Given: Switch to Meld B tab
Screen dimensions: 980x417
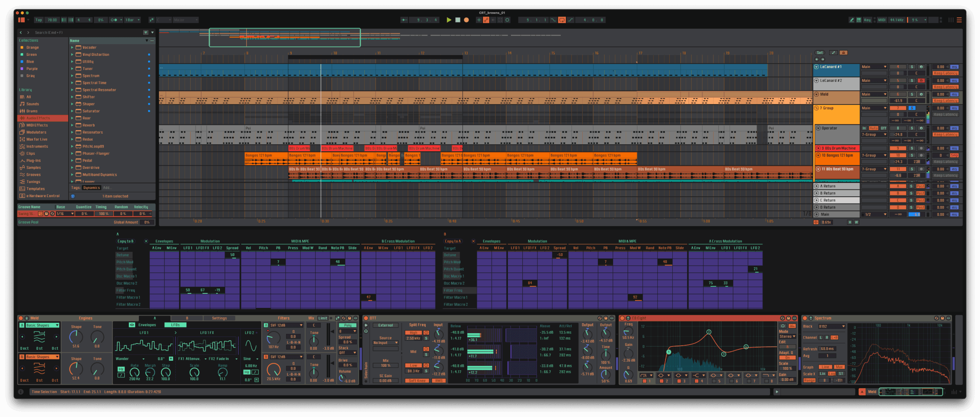Looking at the screenshot, I should point(187,318).
